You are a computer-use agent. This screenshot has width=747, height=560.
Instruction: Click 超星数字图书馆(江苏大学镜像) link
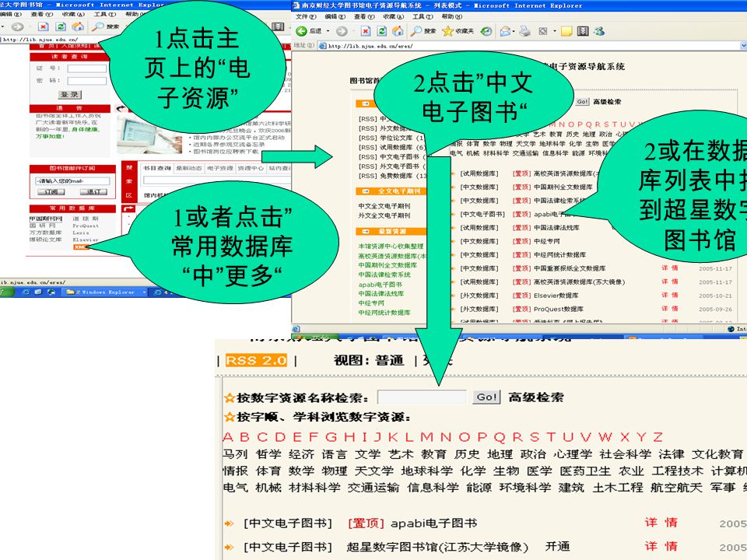point(438,547)
